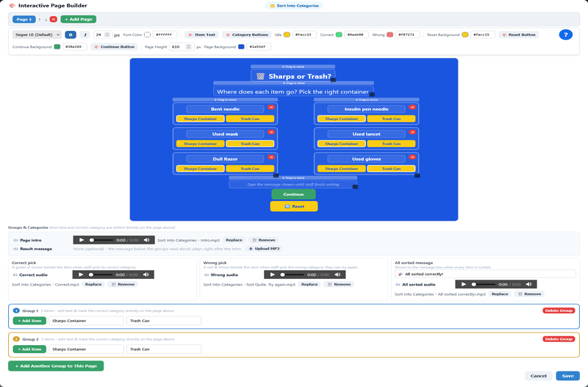Mark Sharps Container for Bent needle

[x=200, y=118]
